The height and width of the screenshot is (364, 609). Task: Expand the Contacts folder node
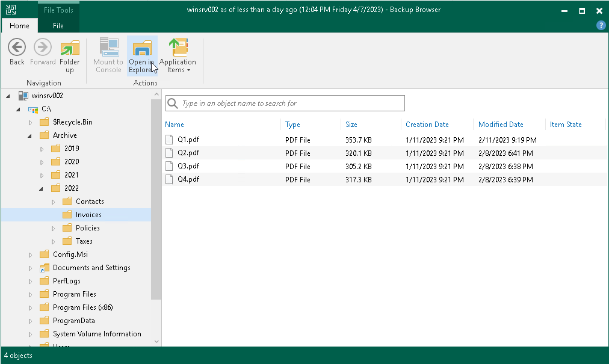click(52, 201)
